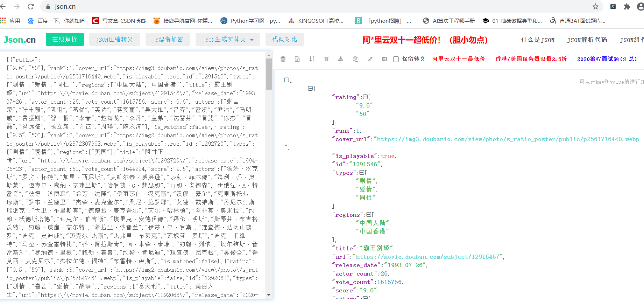Open the 什么是JSON menu item
Viewport: 644px width, 305px height.
538,40
